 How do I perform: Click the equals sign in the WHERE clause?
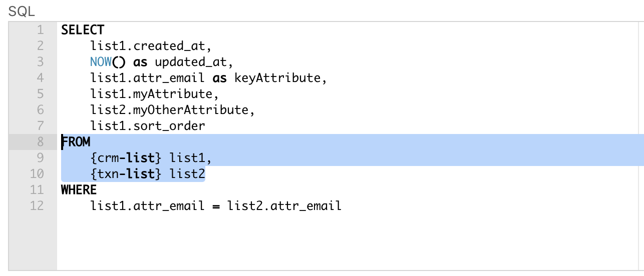point(216,206)
